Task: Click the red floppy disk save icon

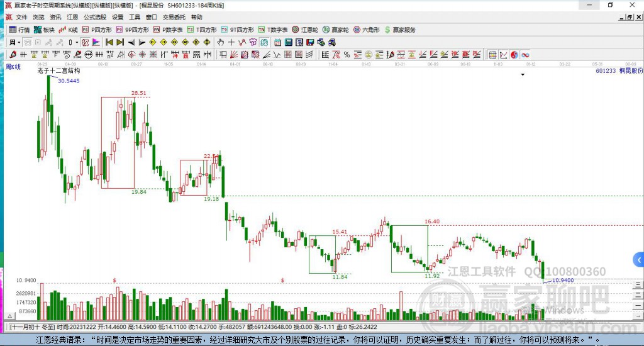Action: (x=310, y=42)
